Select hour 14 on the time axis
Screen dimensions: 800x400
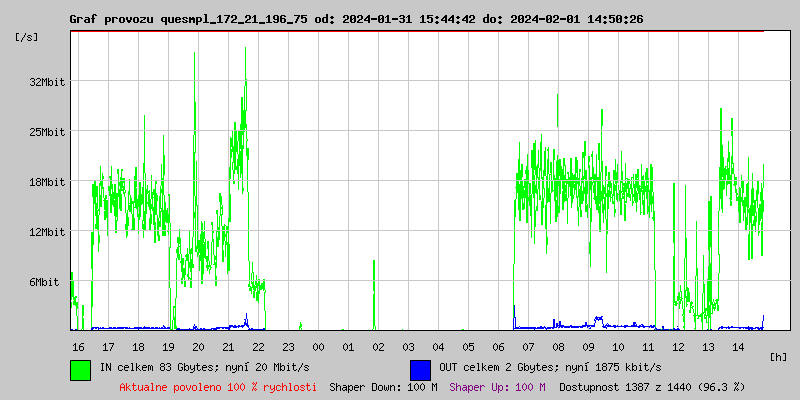coord(738,346)
